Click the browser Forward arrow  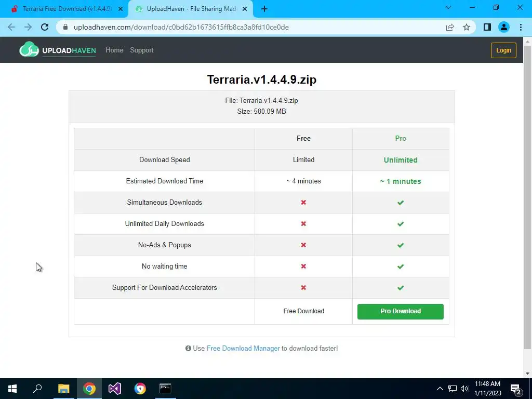click(x=28, y=27)
